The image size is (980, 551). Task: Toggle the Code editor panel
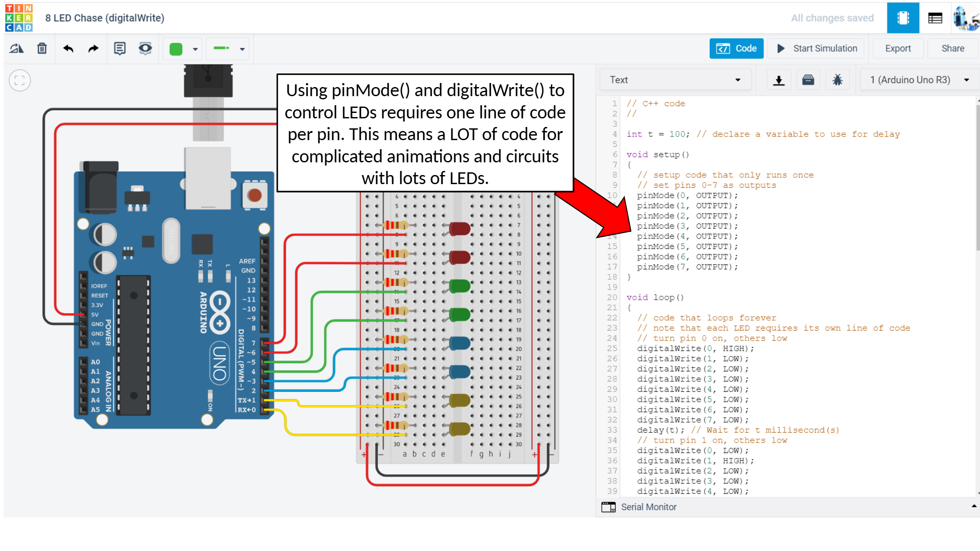click(736, 49)
